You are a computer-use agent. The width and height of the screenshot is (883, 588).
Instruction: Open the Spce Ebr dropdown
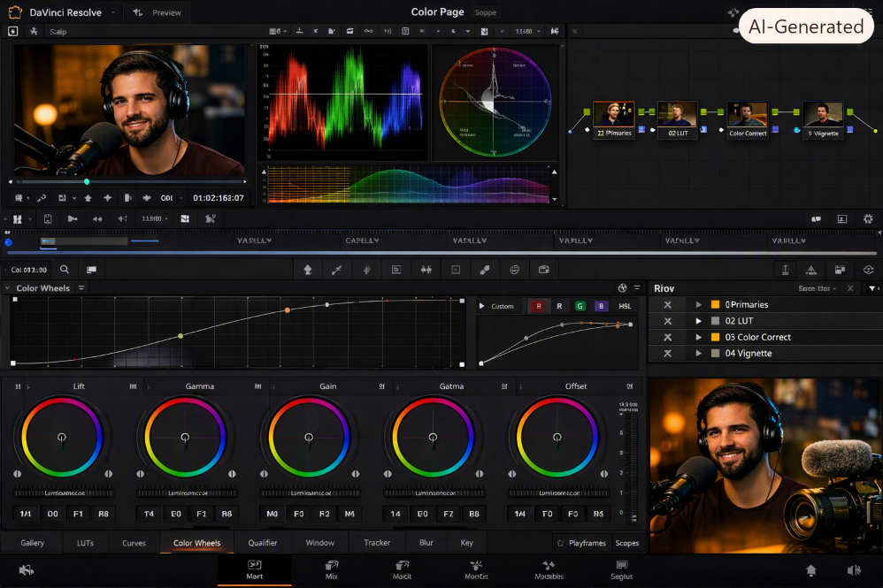point(818,288)
